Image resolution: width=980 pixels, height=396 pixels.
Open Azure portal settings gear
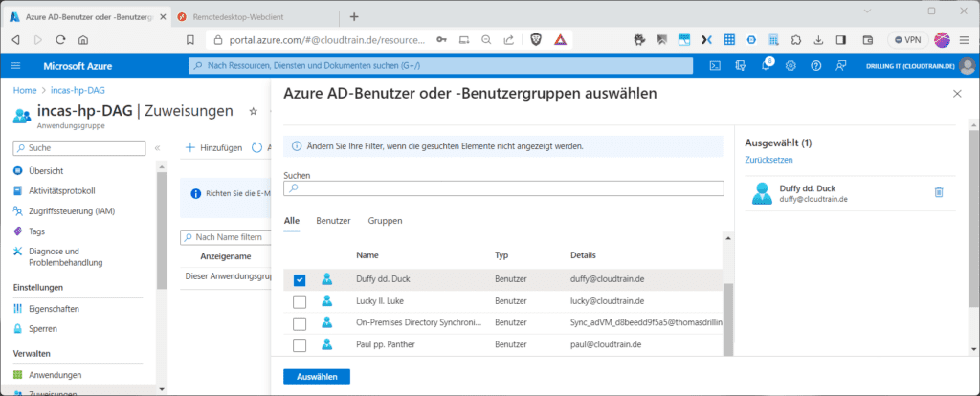tap(791, 66)
